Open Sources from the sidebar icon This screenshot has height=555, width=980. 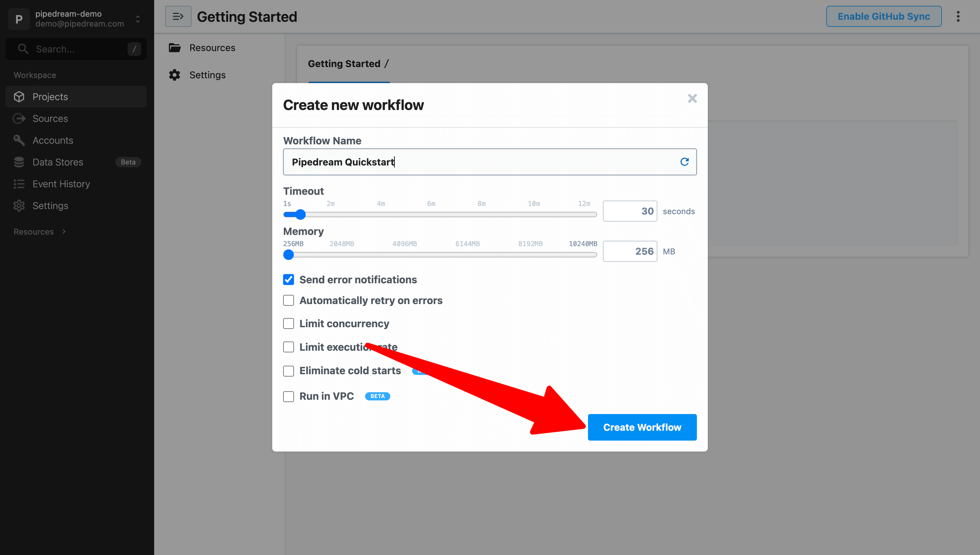[19, 118]
